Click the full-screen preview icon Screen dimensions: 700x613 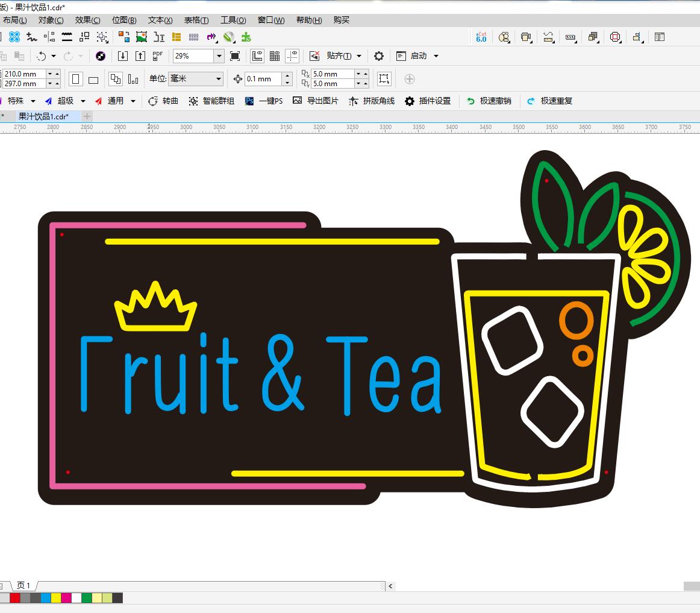235,56
